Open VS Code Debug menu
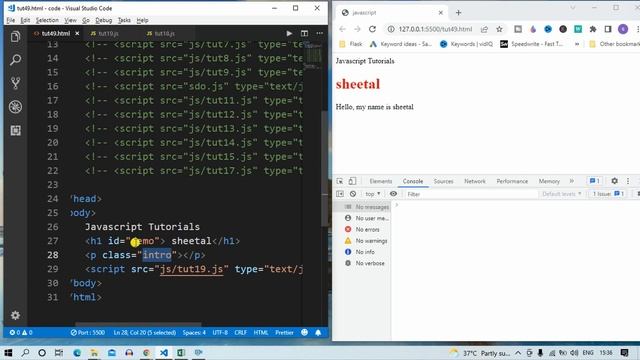640x360 pixels. (x=103, y=20)
